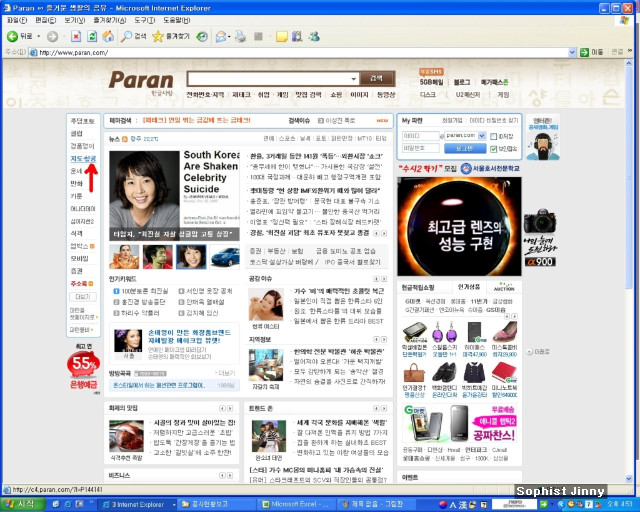Click next arrow in 트렌드 존 section
Image resolution: width=640 pixels, height=512 pixels.
tap(384, 408)
